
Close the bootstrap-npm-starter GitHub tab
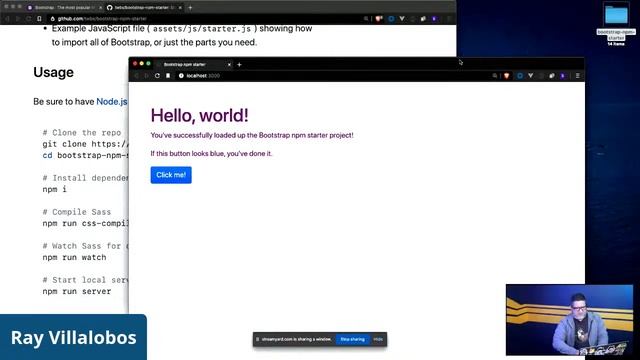point(180,8)
